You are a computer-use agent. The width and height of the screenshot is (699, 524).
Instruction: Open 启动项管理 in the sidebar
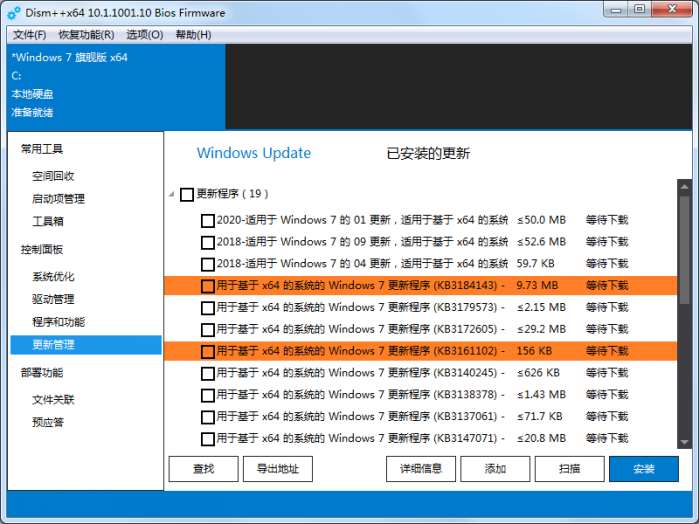[x=58, y=198]
